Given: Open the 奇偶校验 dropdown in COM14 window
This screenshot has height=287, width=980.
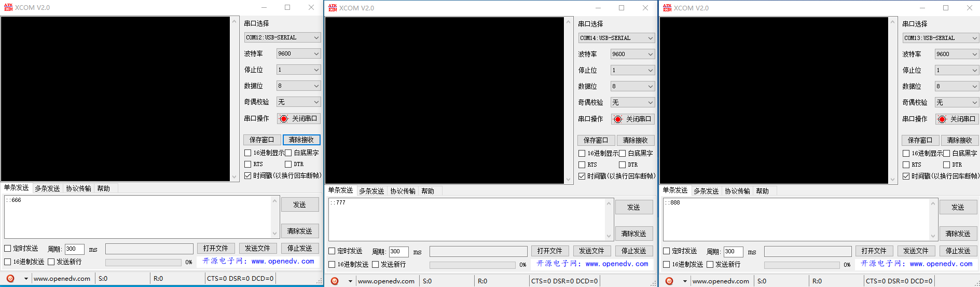Looking at the screenshot, I should tap(632, 102).
